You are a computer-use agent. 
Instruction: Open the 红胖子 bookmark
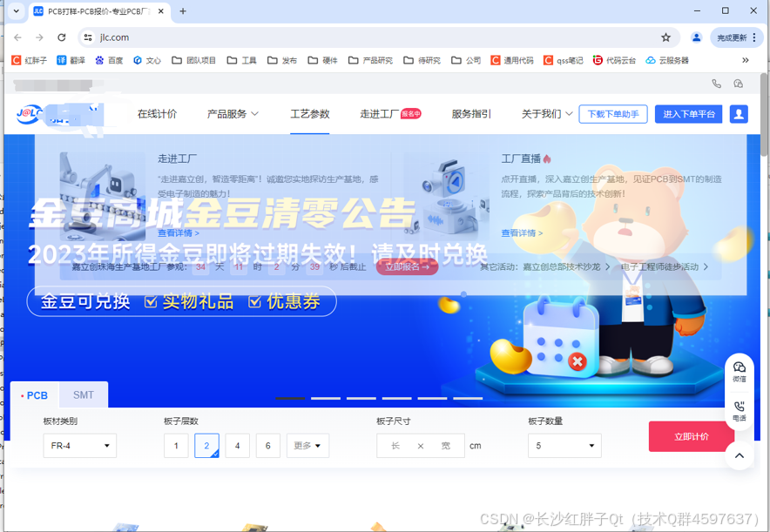[29, 60]
